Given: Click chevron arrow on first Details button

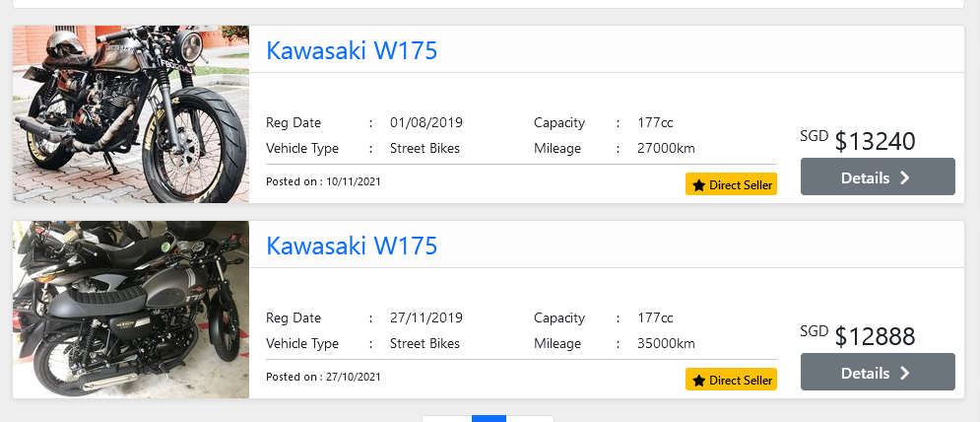Looking at the screenshot, I should (905, 177).
